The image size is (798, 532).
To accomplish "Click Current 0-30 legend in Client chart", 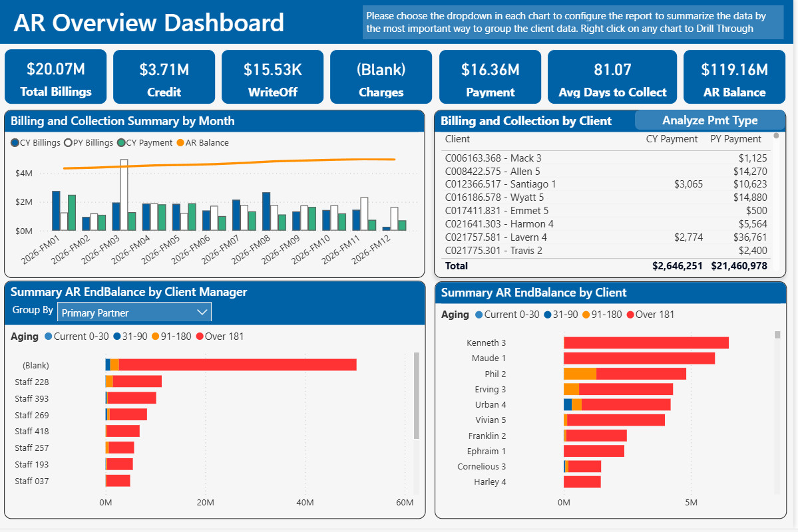I will (x=507, y=315).
